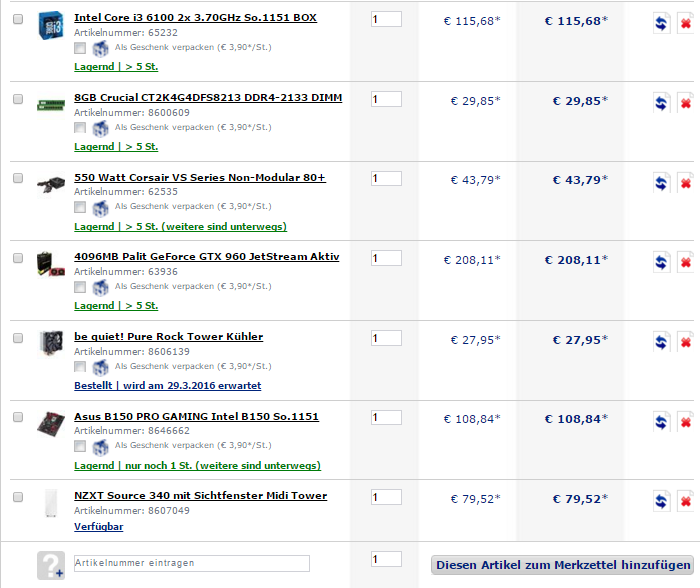Image resolution: width=700 pixels, height=588 pixels.
Task: Focus quantity field for NZXT Source 340
Action: coord(386,497)
